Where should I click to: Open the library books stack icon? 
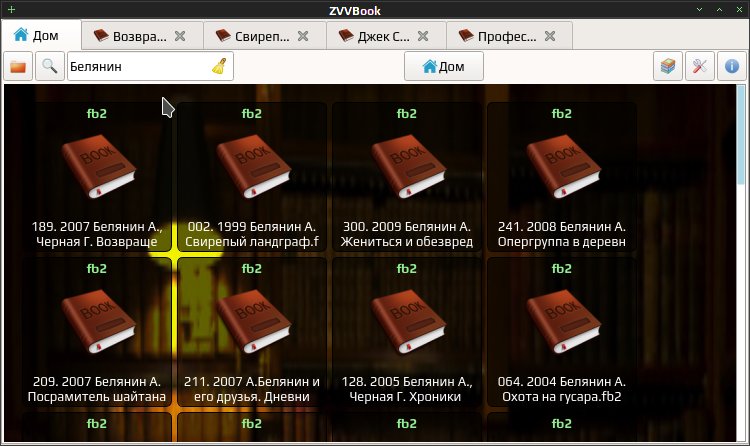(668, 66)
